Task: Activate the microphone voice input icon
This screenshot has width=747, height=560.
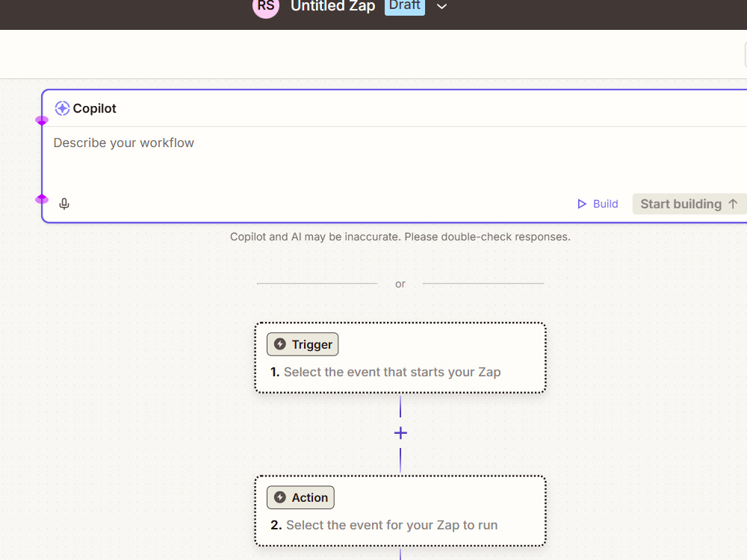Action: [64, 204]
